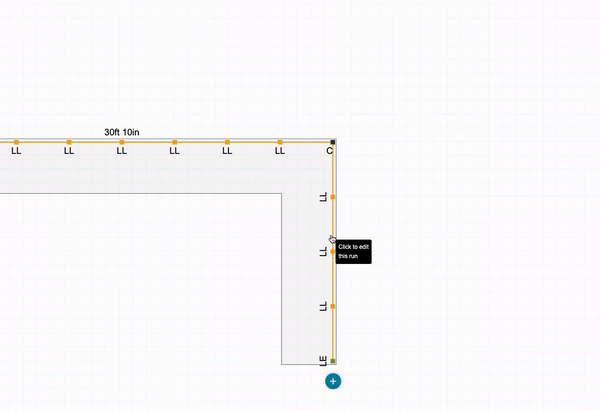The image size is (600, 411).
Task: Click the "Click to edit this run" tooltip
Action: click(x=354, y=251)
